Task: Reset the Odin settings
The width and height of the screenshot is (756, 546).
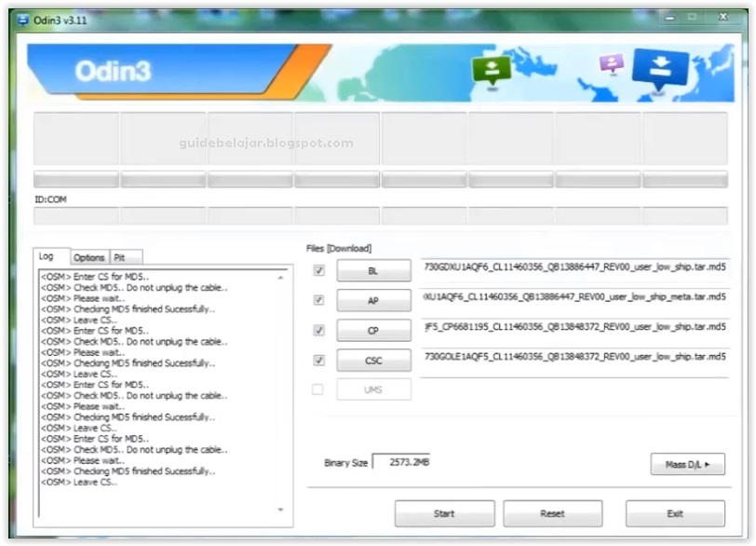Action: coord(552,513)
